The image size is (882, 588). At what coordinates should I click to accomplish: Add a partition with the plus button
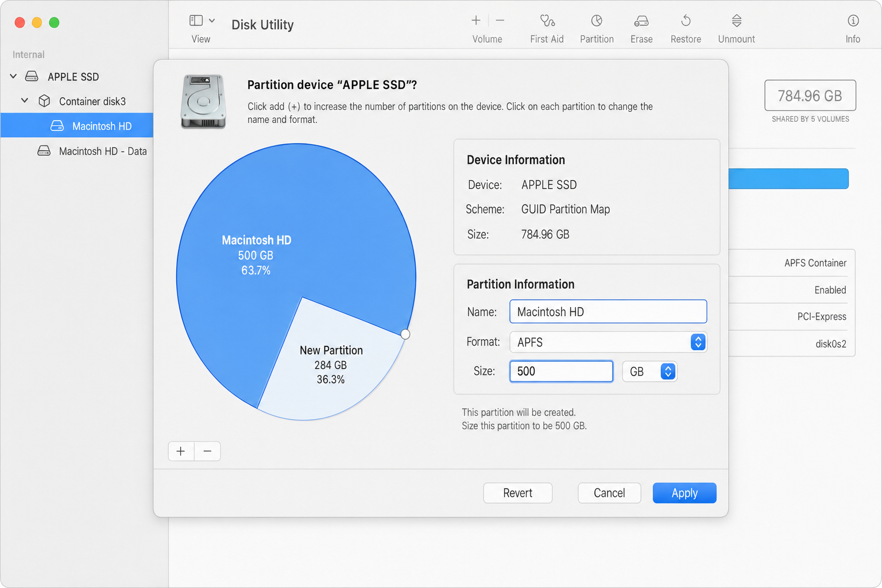pyautogui.click(x=181, y=451)
